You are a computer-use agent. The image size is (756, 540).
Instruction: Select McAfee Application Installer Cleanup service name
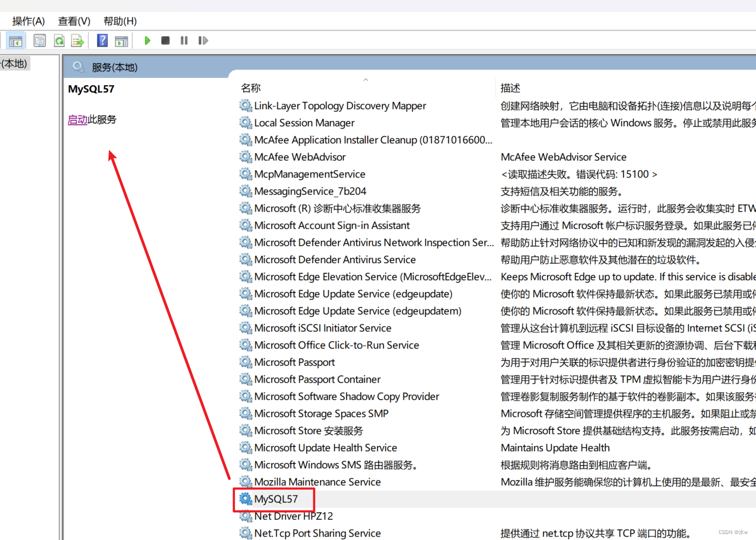373,140
